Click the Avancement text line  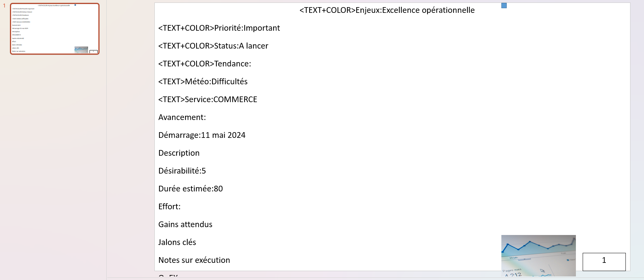pyautogui.click(x=182, y=117)
